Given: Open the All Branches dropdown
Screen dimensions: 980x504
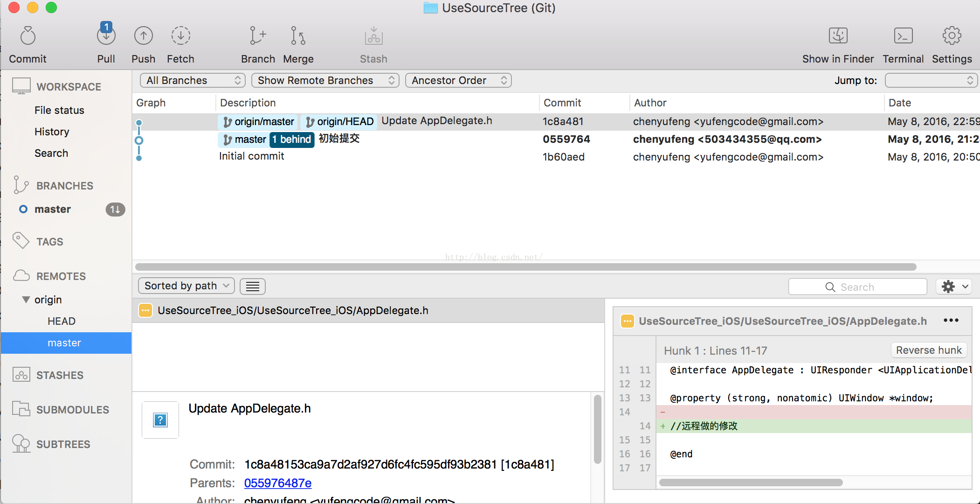Looking at the screenshot, I should (192, 80).
